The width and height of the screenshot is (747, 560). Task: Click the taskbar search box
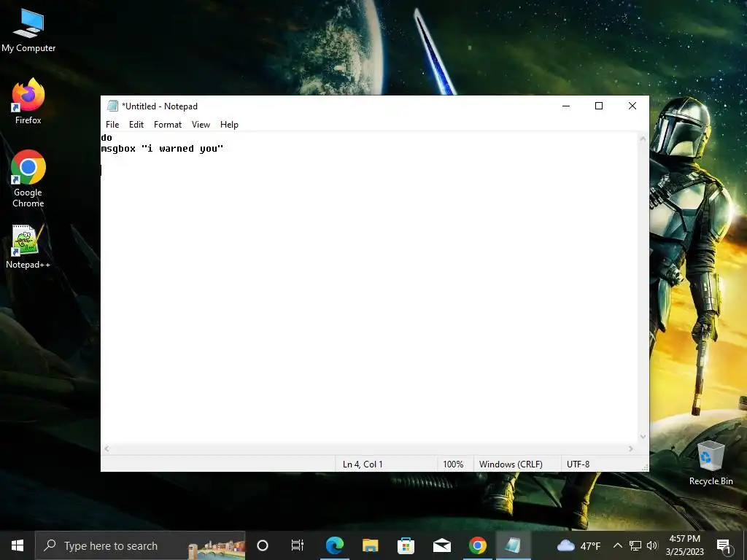[141, 545]
